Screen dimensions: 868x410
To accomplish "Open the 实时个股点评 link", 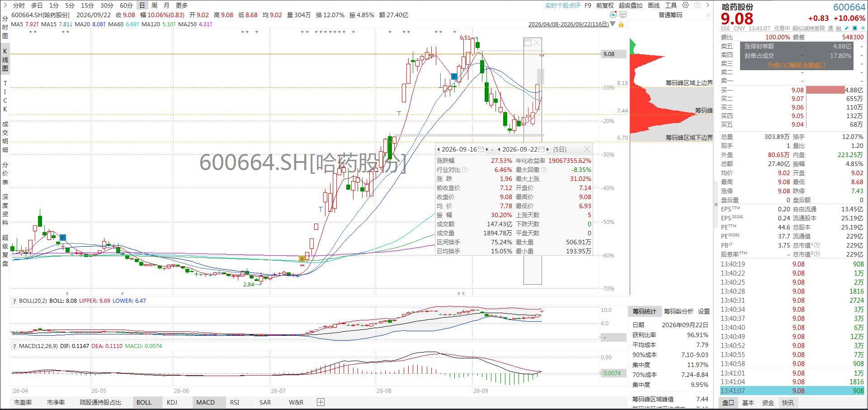I will click(x=562, y=5).
